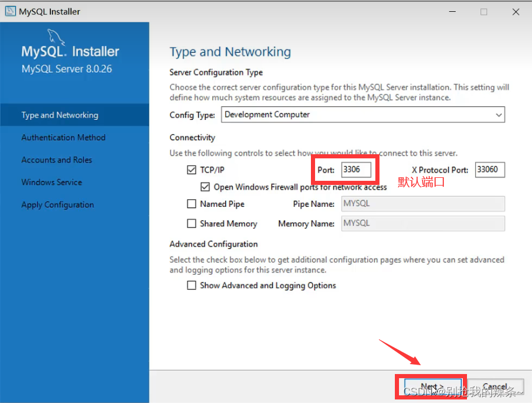Minimize the MySQL Installer window
This screenshot has width=532, height=403.
[x=452, y=12]
